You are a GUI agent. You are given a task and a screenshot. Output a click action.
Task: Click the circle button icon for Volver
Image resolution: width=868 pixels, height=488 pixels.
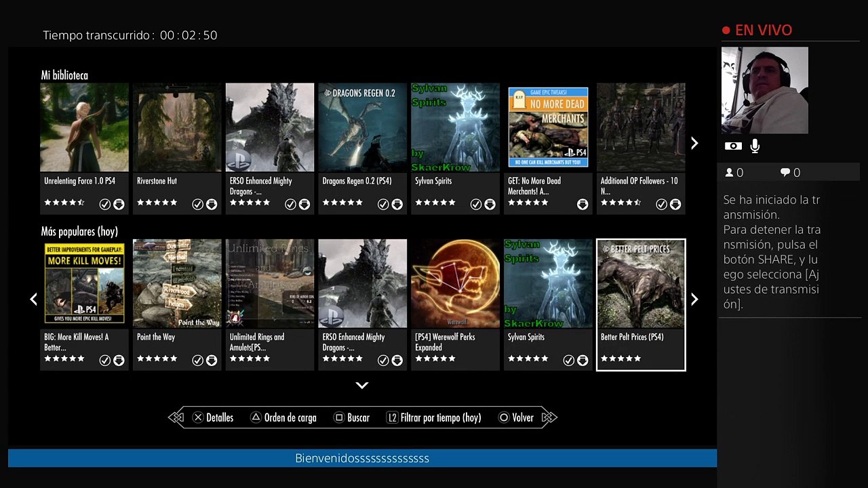click(504, 418)
